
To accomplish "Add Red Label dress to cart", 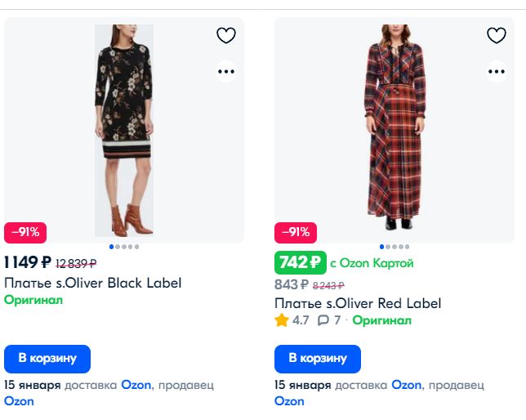I will tap(318, 359).
